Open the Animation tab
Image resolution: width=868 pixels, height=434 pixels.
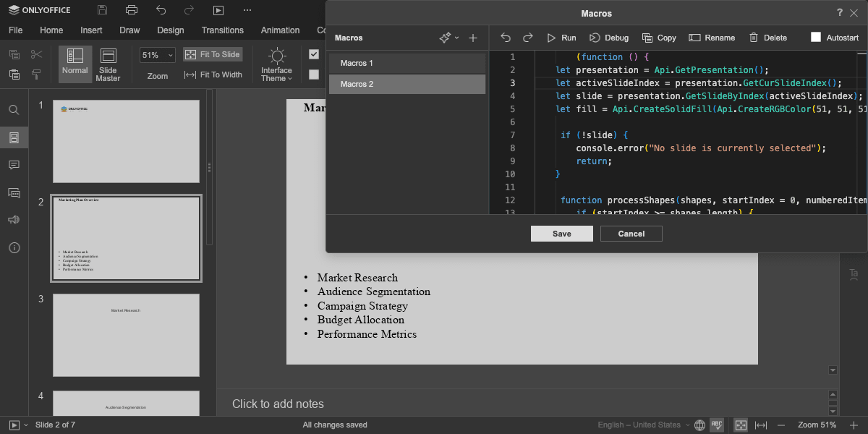point(280,30)
